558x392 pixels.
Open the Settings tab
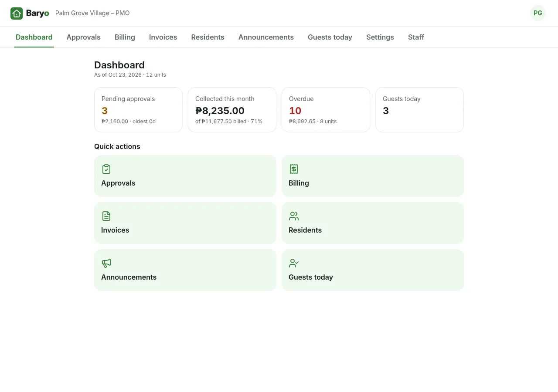pos(380,37)
